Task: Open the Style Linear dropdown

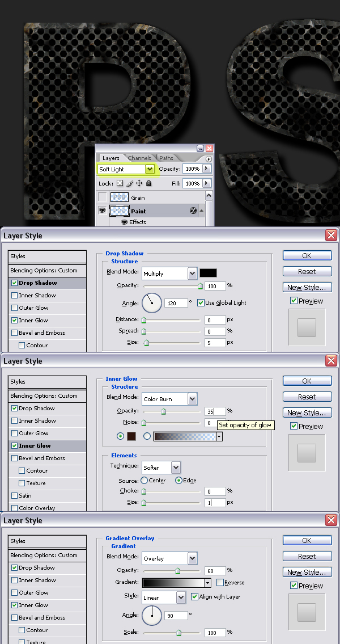Action: click(181, 597)
